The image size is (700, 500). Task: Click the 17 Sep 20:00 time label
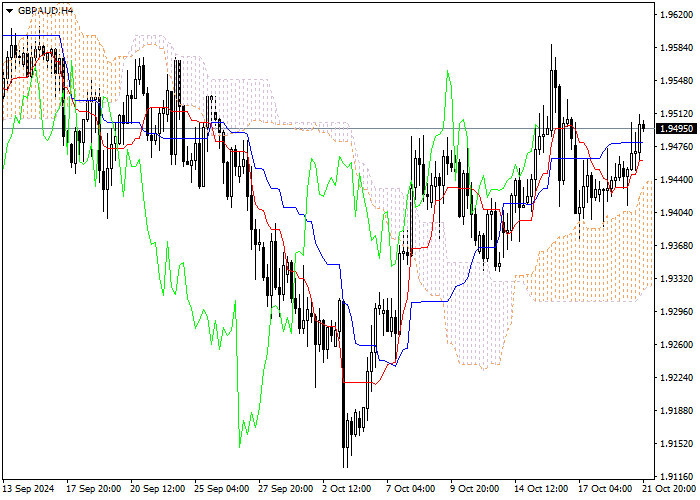pyautogui.click(x=94, y=489)
